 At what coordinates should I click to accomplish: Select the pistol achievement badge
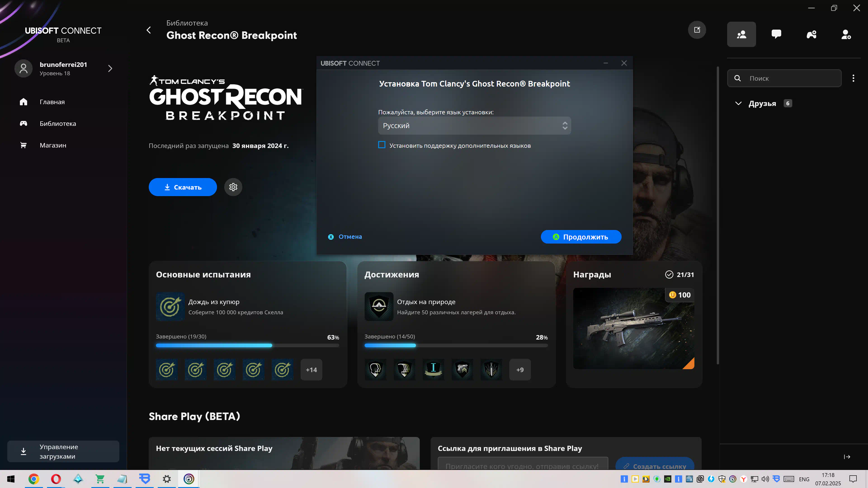tap(462, 369)
